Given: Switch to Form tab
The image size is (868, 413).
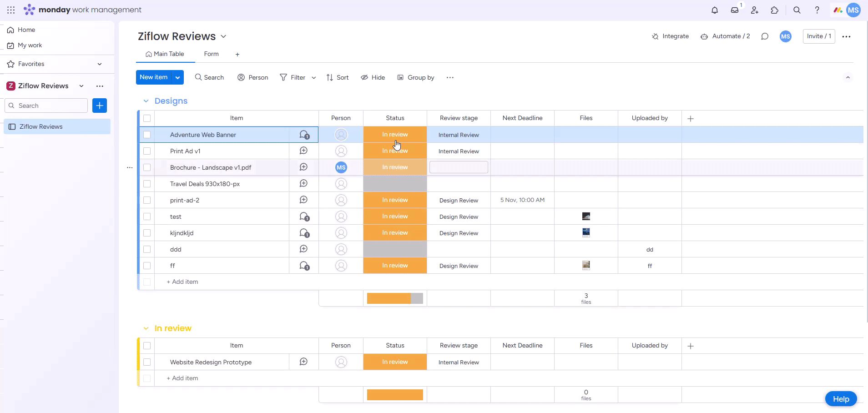Looking at the screenshot, I should point(211,54).
